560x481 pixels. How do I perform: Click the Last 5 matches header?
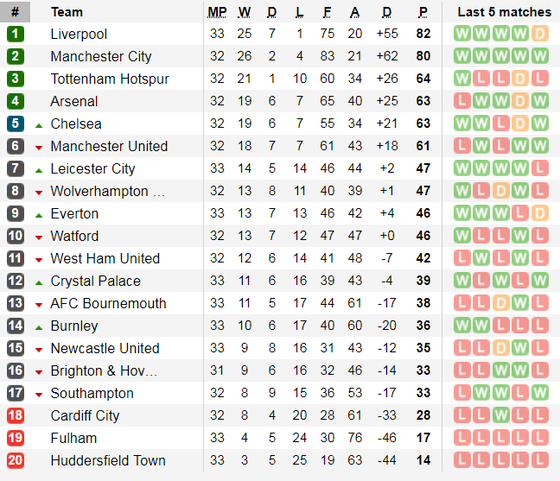(504, 12)
